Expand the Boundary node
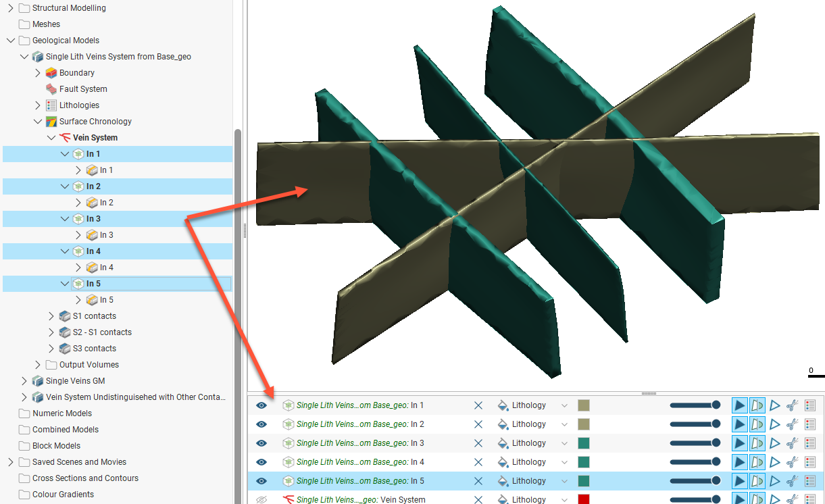Viewport: 825px width, 504px height. coord(38,73)
